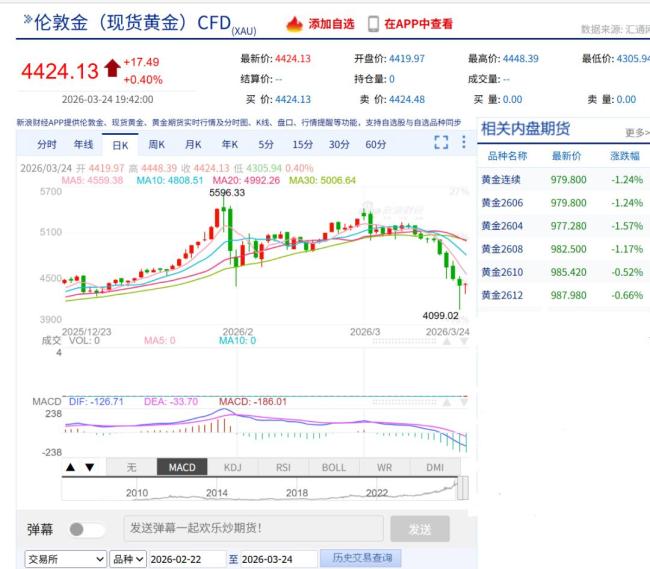Select the BOLL indicator option
Screen dimensions: 650x569
pyautogui.click(x=334, y=467)
